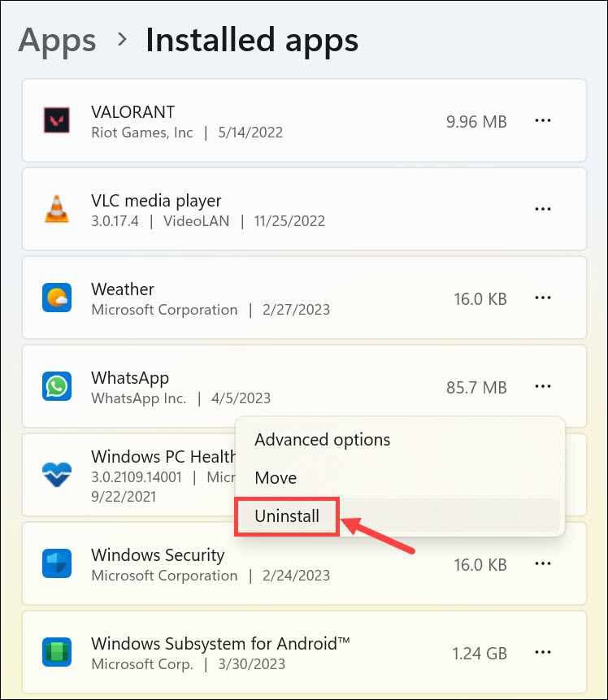The image size is (608, 700).
Task: Click the VALORANT app icon
Action: pos(57,120)
